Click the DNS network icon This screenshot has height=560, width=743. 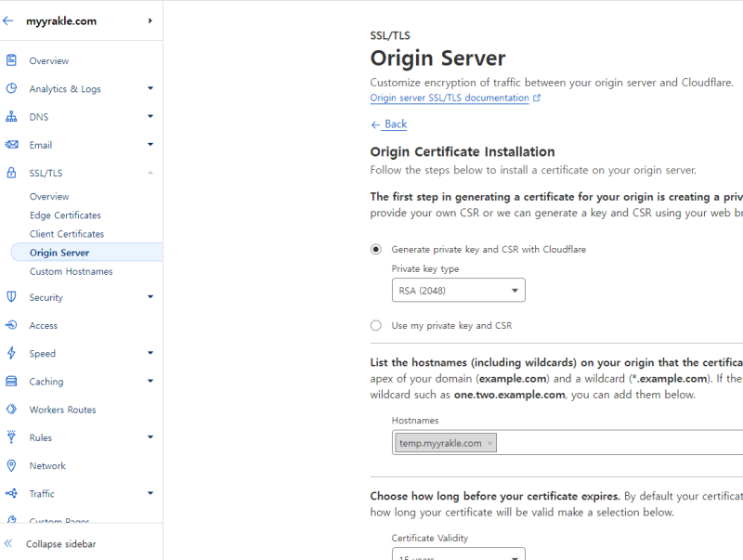(x=11, y=117)
